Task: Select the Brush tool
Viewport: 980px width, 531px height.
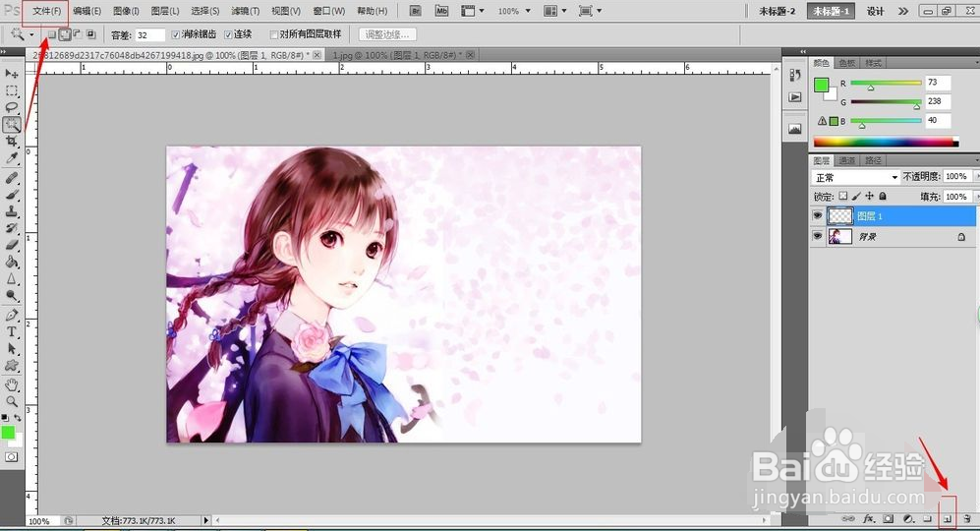Action: pos(11,195)
